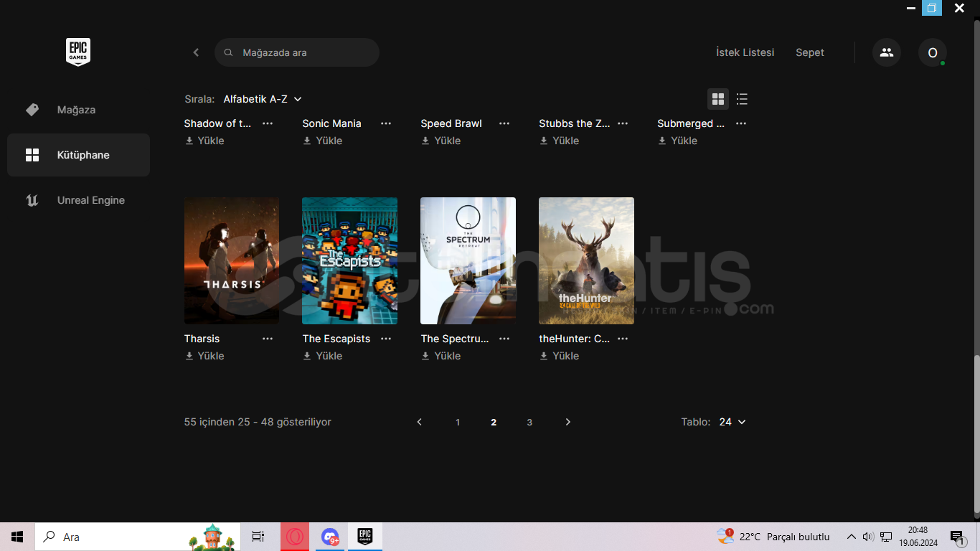980x551 pixels.
Task: Open The Escapists cover thumbnail
Action: pos(350,260)
